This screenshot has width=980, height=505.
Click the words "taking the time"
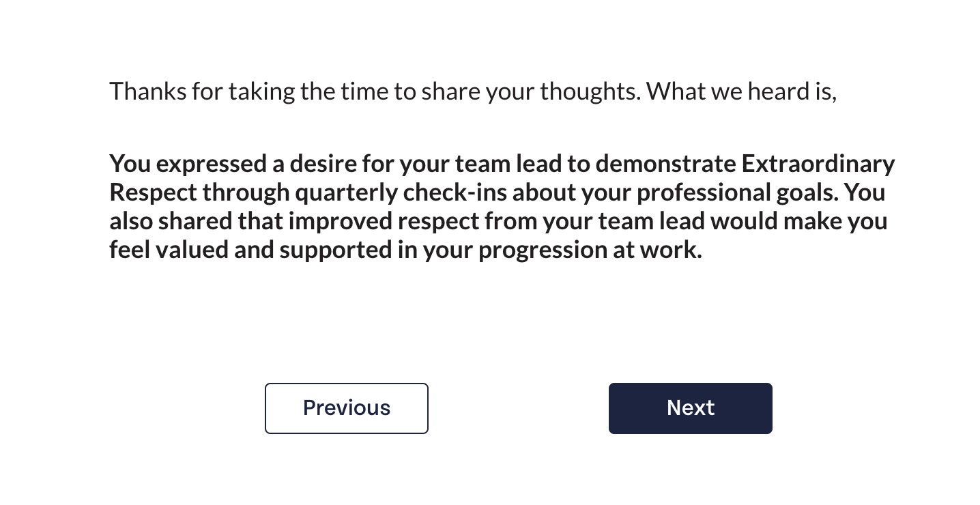(x=308, y=91)
